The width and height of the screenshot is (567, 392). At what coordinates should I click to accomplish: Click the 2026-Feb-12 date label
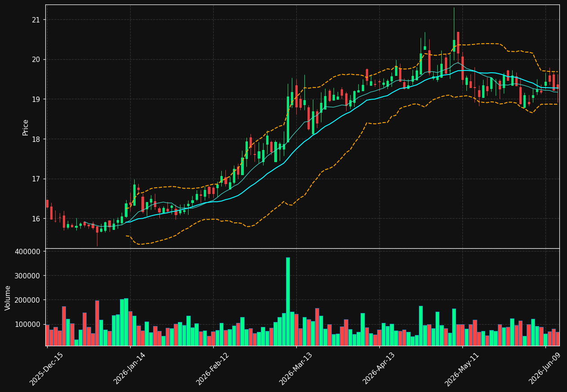pos(213,369)
